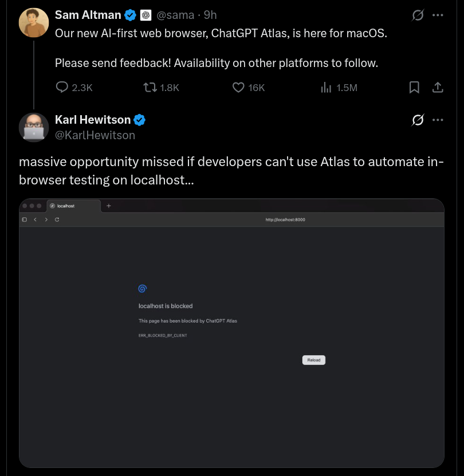
Task: Open more options on Karl Hewitson's tweet
Action: tap(438, 120)
